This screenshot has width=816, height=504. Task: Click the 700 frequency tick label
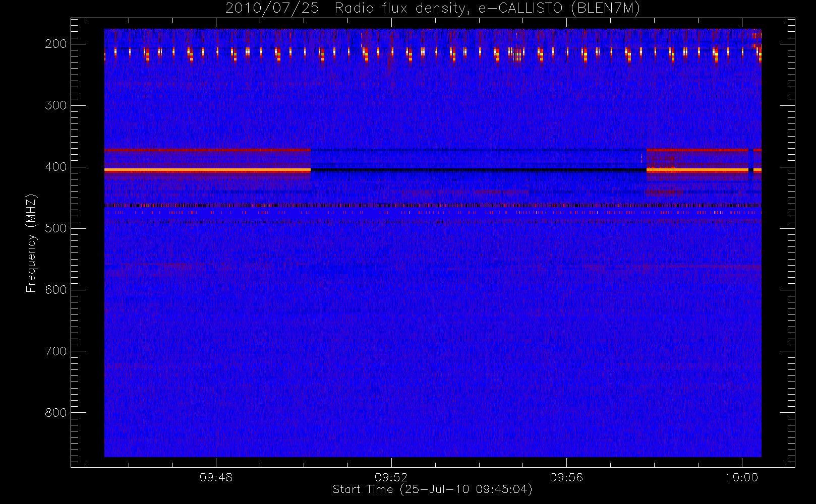point(56,351)
